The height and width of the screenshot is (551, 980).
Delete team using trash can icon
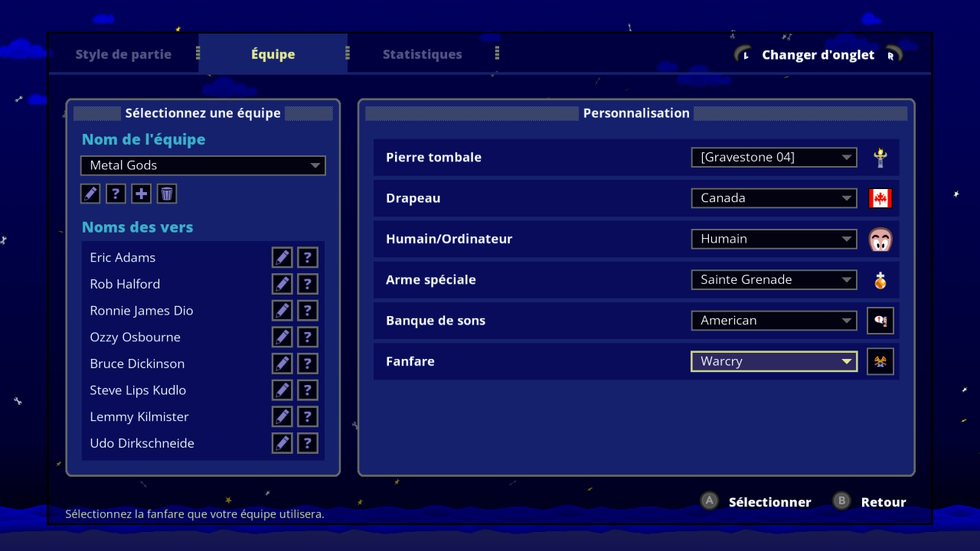[167, 194]
